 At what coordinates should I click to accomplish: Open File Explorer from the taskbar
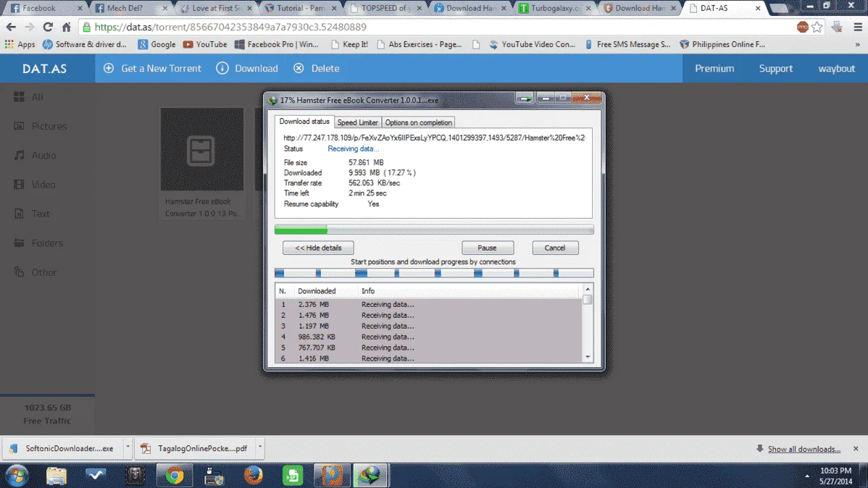56,475
